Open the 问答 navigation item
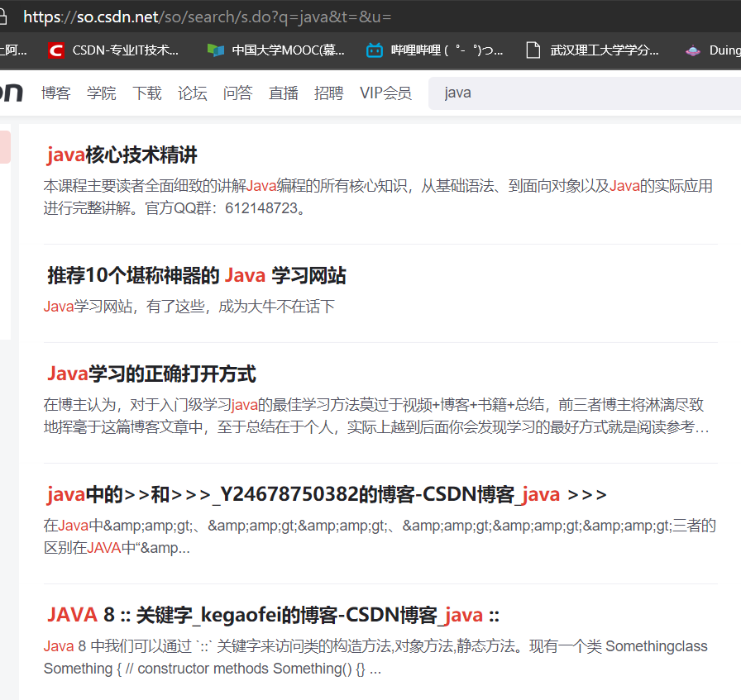The image size is (741, 700). click(x=237, y=93)
